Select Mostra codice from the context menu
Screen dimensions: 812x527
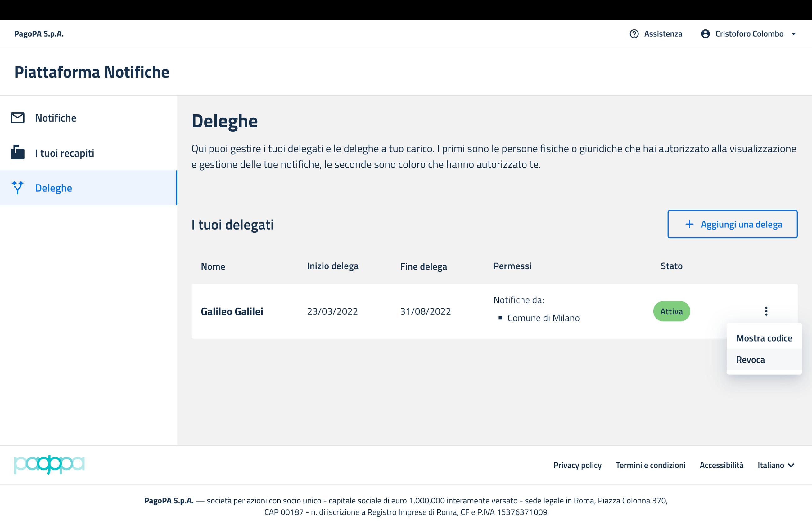click(764, 338)
